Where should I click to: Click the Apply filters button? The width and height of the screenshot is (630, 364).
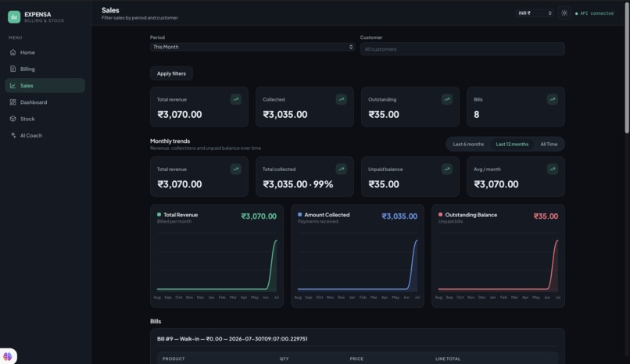point(171,73)
